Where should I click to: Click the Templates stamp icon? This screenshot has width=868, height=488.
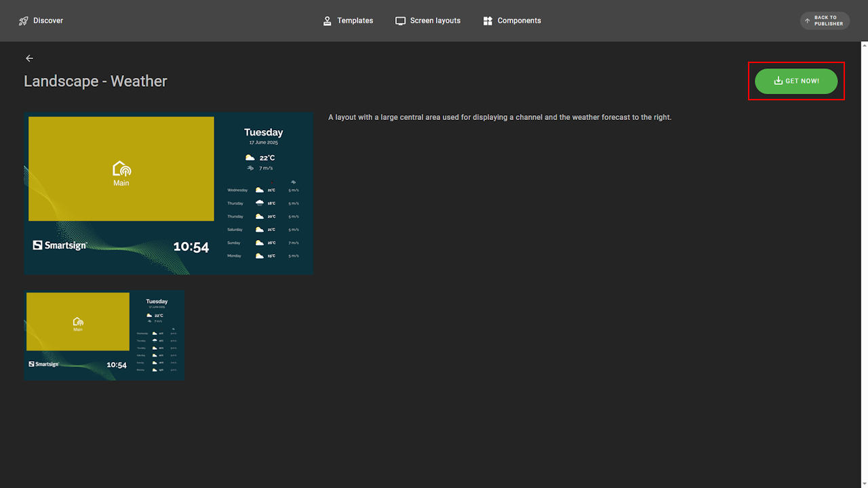[328, 21]
